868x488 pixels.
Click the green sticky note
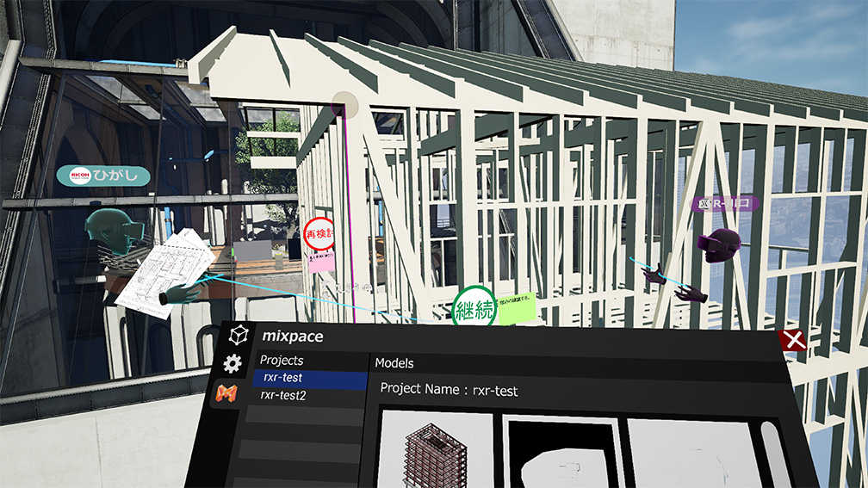(x=517, y=307)
